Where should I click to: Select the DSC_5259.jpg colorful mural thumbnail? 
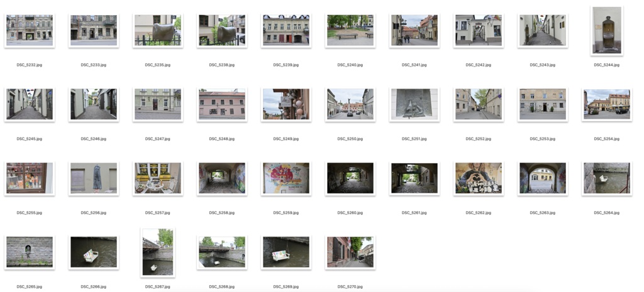(286, 178)
